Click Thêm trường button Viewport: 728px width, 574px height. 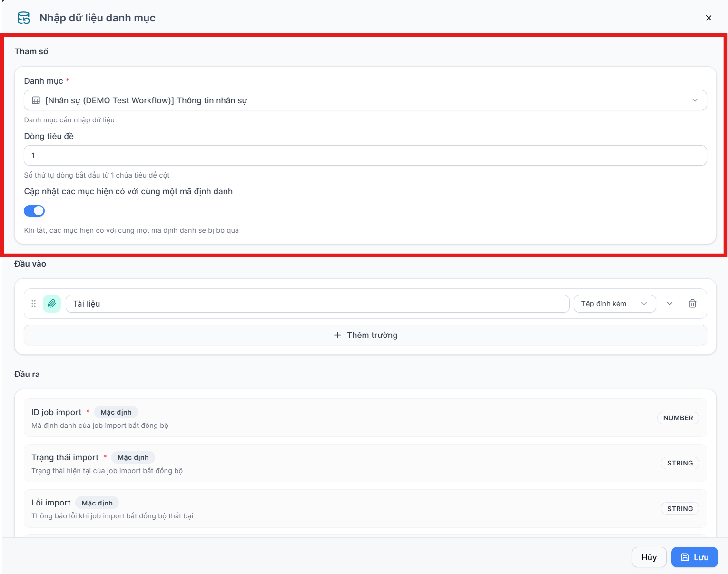pos(365,335)
